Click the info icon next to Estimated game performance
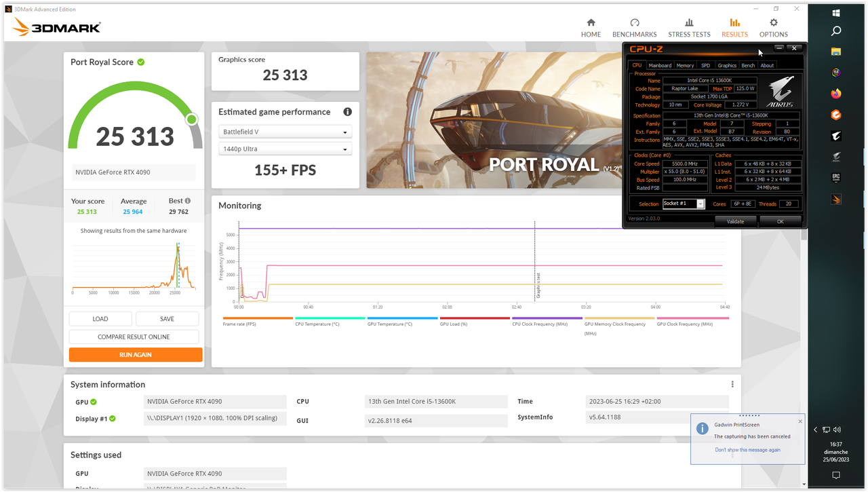This screenshot has height=492, width=868. [x=347, y=112]
